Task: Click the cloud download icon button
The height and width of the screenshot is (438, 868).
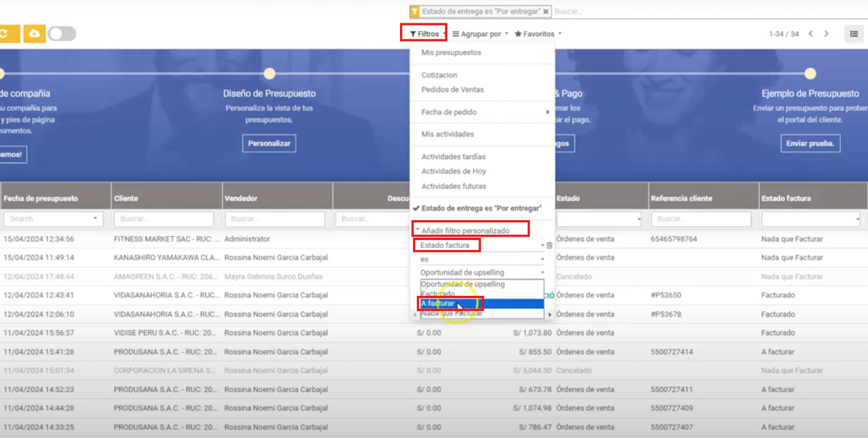Action: click(x=34, y=34)
